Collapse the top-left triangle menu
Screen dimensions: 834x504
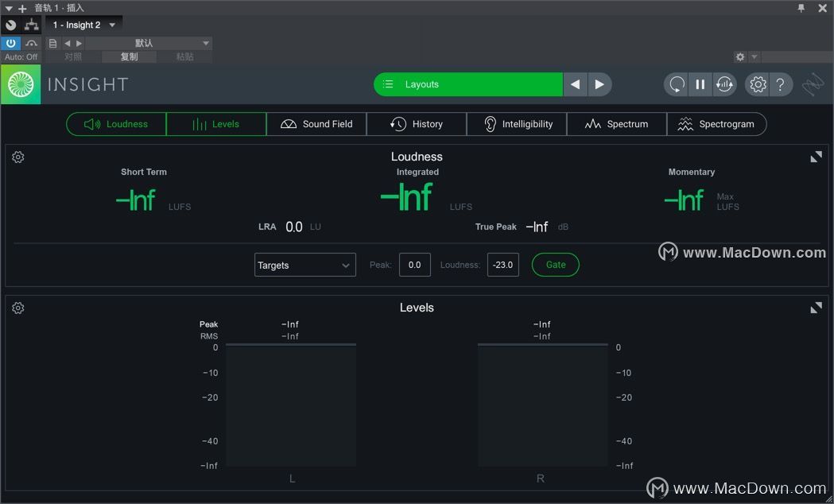9,9
